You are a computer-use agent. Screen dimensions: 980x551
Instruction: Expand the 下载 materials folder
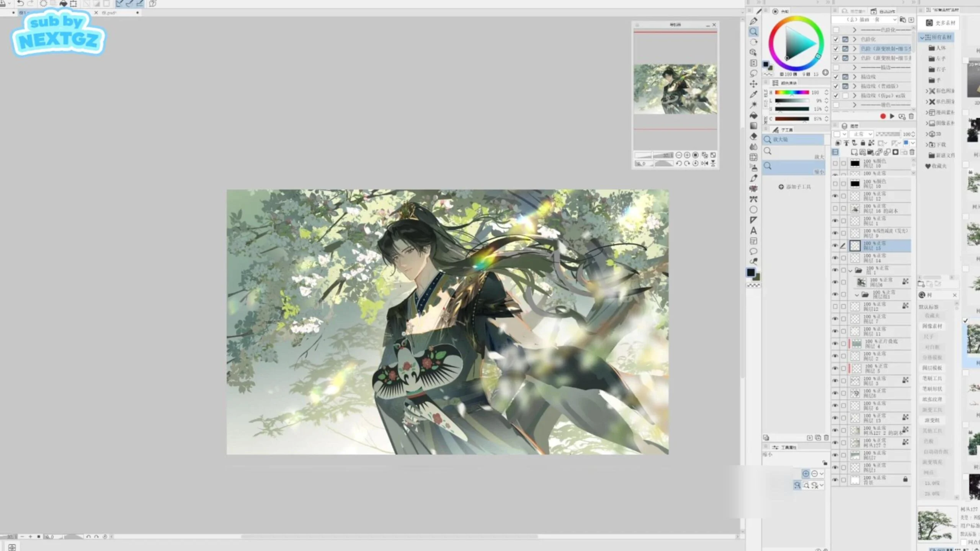(927, 145)
